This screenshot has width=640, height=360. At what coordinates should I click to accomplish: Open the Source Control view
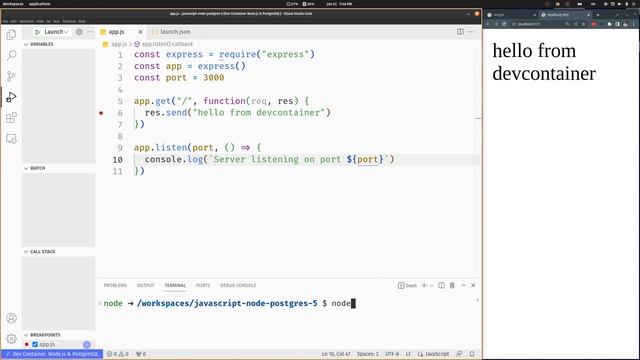point(11,76)
